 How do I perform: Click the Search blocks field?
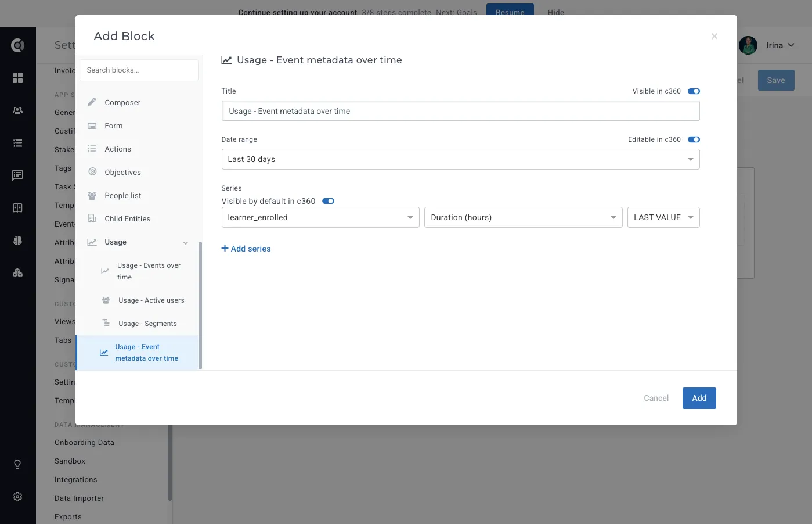coord(139,70)
